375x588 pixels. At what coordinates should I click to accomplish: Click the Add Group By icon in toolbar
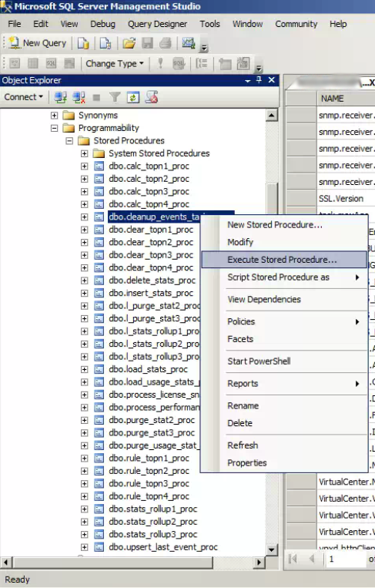(x=202, y=64)
